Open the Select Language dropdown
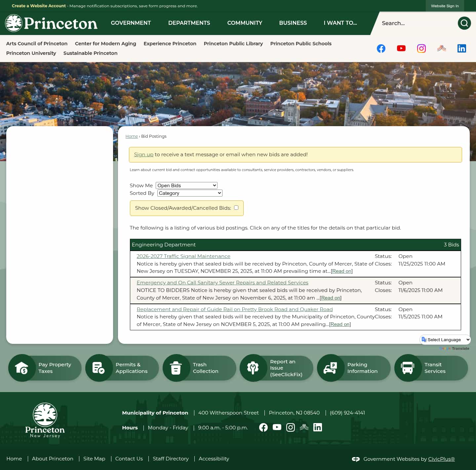Viewport: 476px width, 470px height. pos(445,340)
